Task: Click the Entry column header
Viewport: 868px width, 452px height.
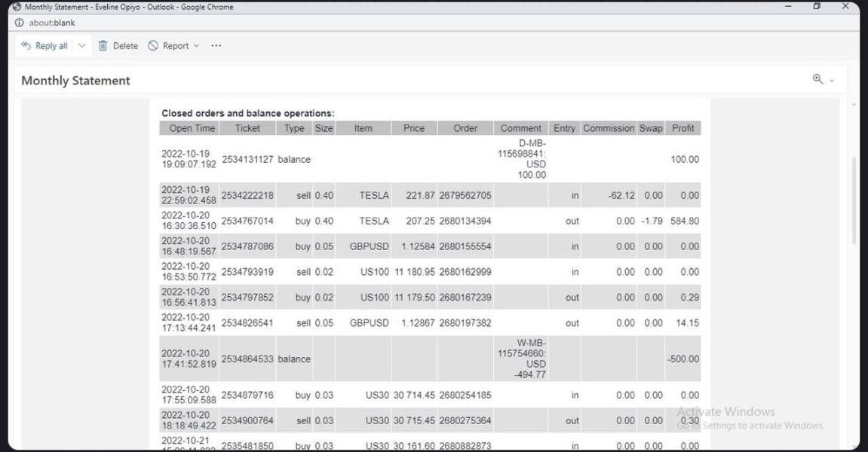Action: [564, 128]
